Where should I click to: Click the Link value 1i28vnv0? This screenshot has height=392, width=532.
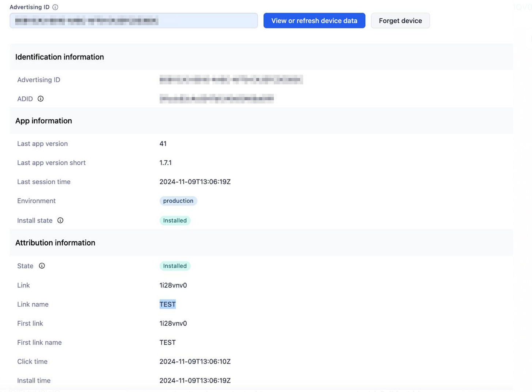pos(173,285)
